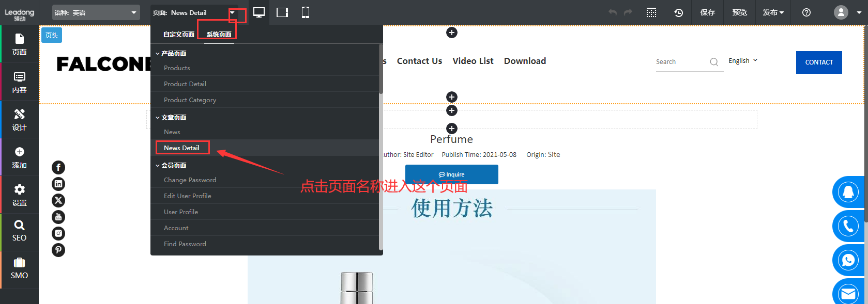
Task: Open the 页面 News Detail page dropdown
Action: coord(194,12)
